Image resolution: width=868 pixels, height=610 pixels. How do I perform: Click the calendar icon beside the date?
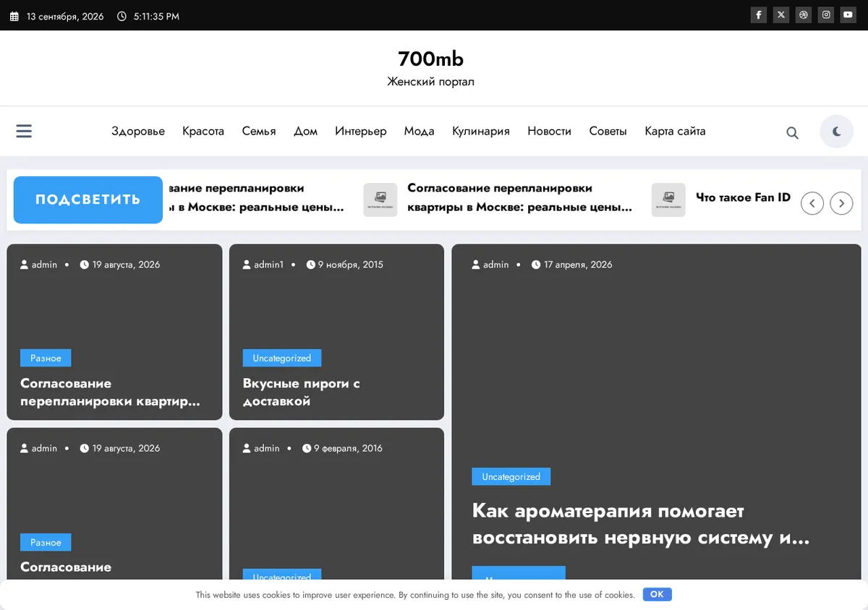(14, 16)
